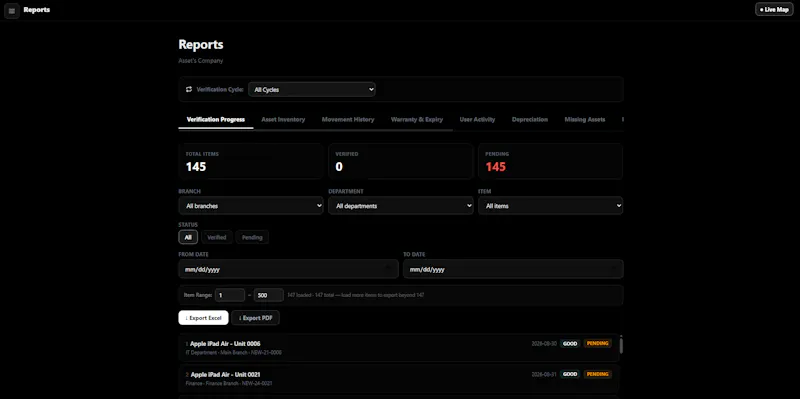Toggle the Verified status filter

217,237
